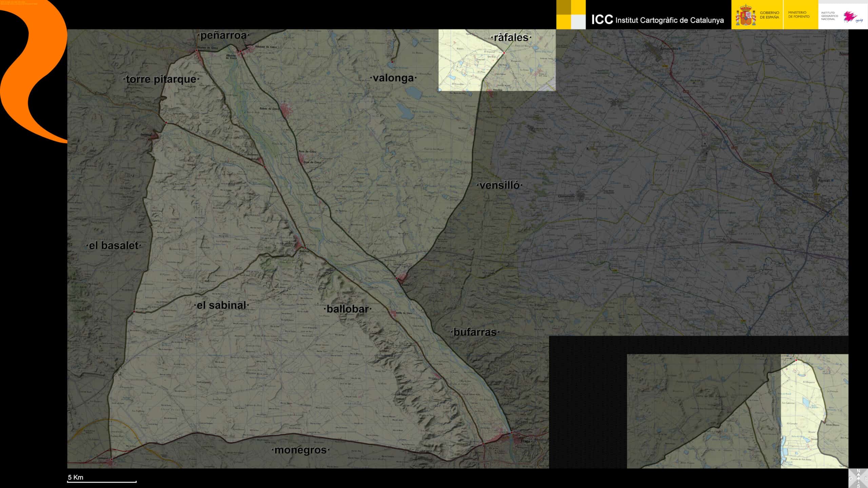
Task: Click the ICC Institut Cartogràfic de Catalunya logo
Action: pos(657,20)
